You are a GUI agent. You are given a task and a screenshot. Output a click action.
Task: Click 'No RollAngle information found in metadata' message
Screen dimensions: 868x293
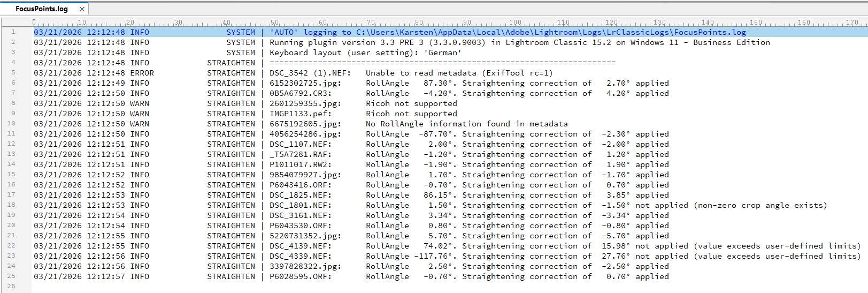[x=466, y=124]
